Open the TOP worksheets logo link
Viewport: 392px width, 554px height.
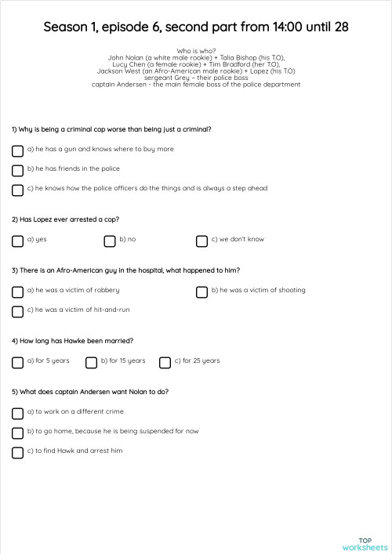tap(365, 544)
